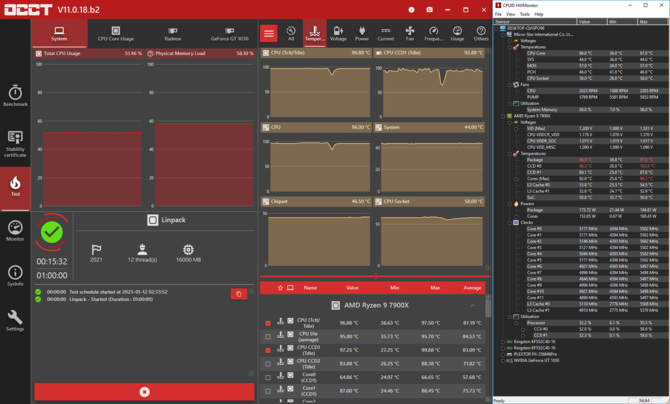Show Others sensors category
The height and width of the screenshot is (404, 670).
click(x=481, y=33)
